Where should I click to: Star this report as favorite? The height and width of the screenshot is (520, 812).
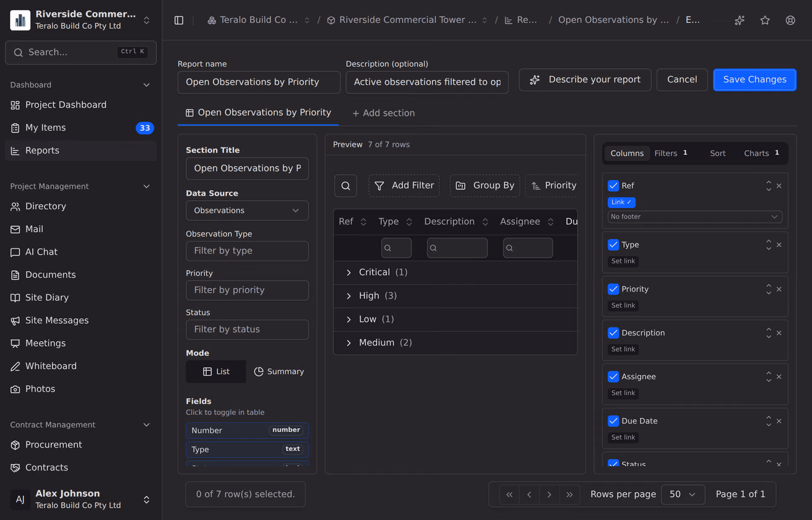[x=765, y=20]
